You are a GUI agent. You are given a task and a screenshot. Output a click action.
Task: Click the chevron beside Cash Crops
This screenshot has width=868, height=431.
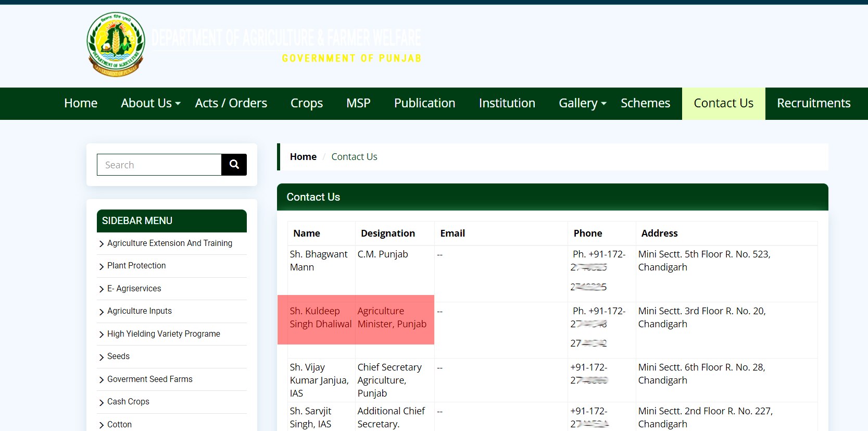(x=102, y=402)
